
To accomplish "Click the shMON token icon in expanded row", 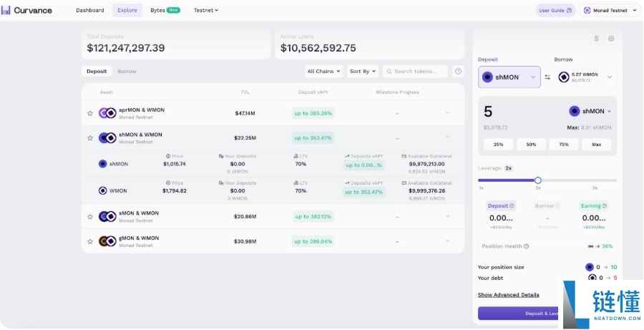I will pyautogui.click(x=103, y=164).
